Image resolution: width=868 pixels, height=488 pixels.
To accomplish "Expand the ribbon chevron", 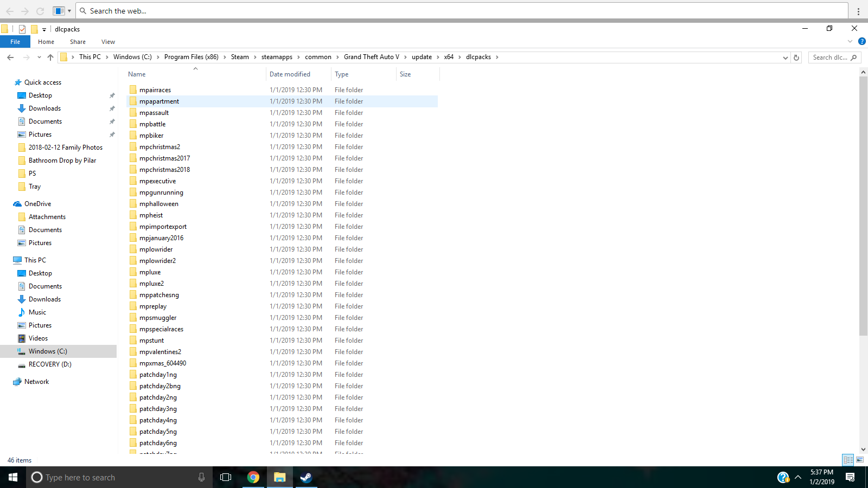I will (x=850, y=41).
